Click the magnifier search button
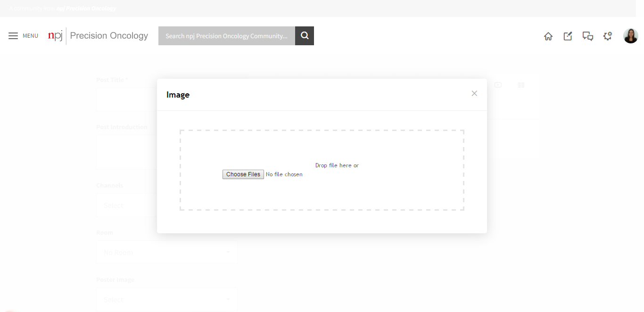644x312 pixels. tap(305, 36)
